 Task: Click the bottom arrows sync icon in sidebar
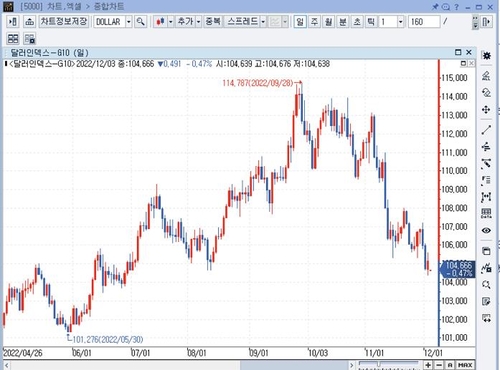click(486, 318)
